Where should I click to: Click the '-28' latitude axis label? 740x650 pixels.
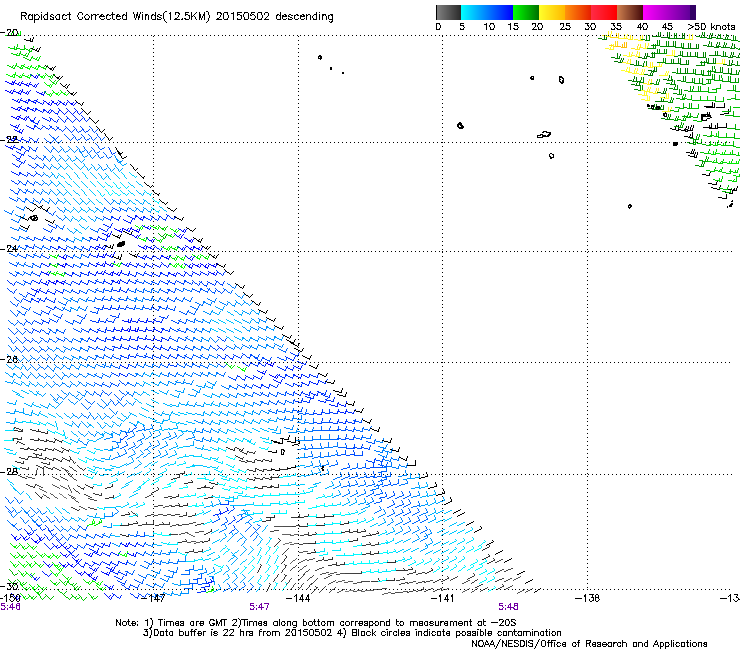pyautogui.click(x=10, y=471)
